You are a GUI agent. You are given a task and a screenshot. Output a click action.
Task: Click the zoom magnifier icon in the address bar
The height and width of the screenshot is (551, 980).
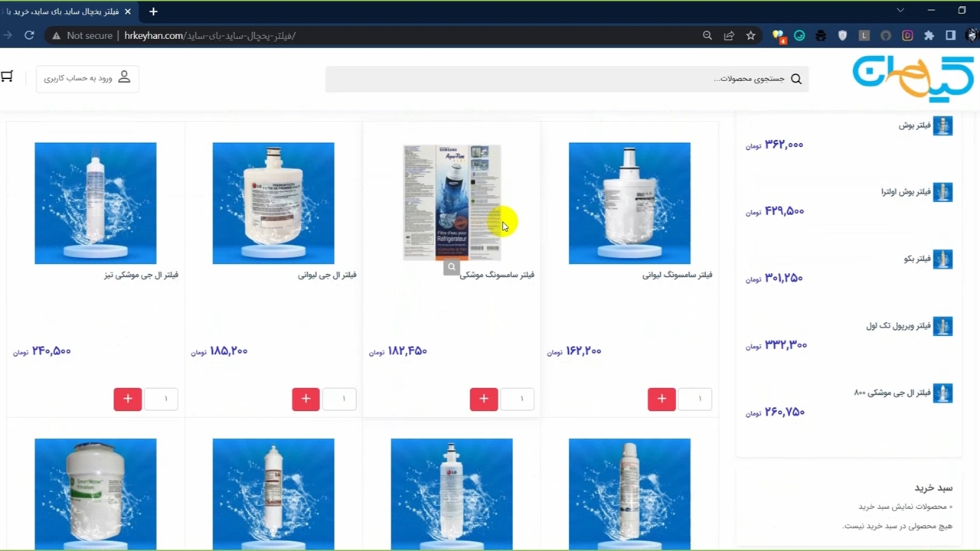[707, 35]
